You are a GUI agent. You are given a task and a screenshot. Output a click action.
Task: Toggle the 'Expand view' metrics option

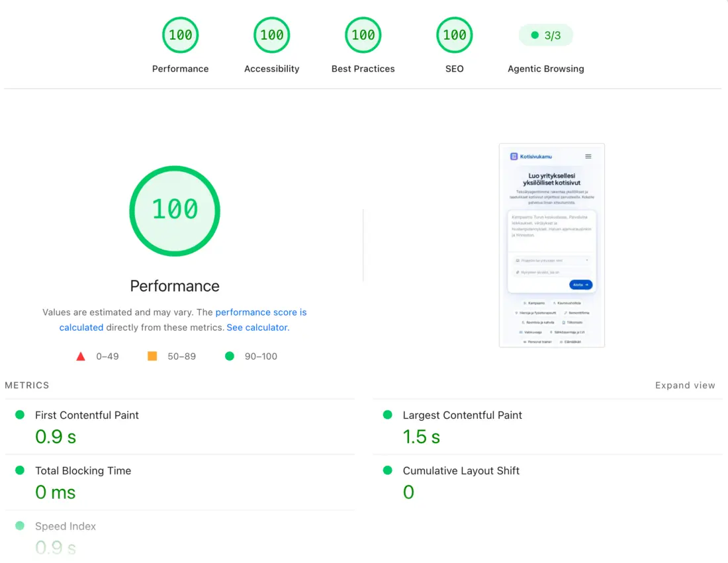(685, 385)
